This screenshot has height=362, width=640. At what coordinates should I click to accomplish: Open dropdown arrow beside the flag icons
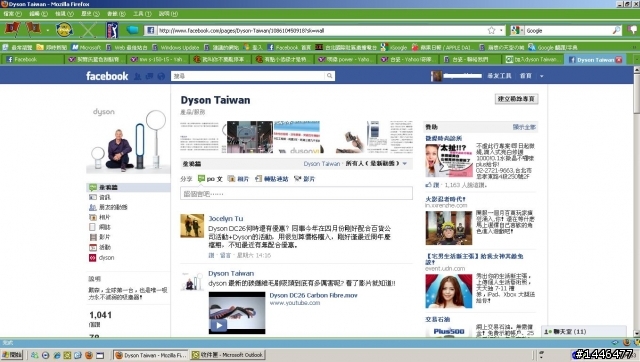click(48, 31)
